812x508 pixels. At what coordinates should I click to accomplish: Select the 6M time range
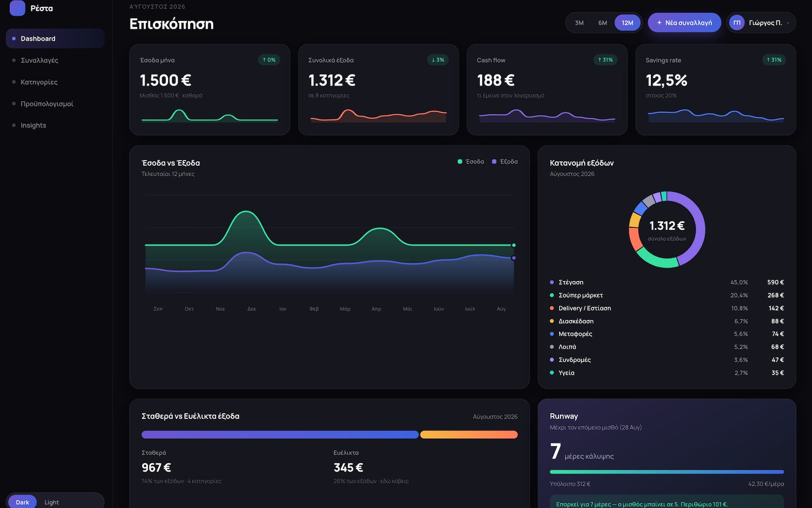603,23
